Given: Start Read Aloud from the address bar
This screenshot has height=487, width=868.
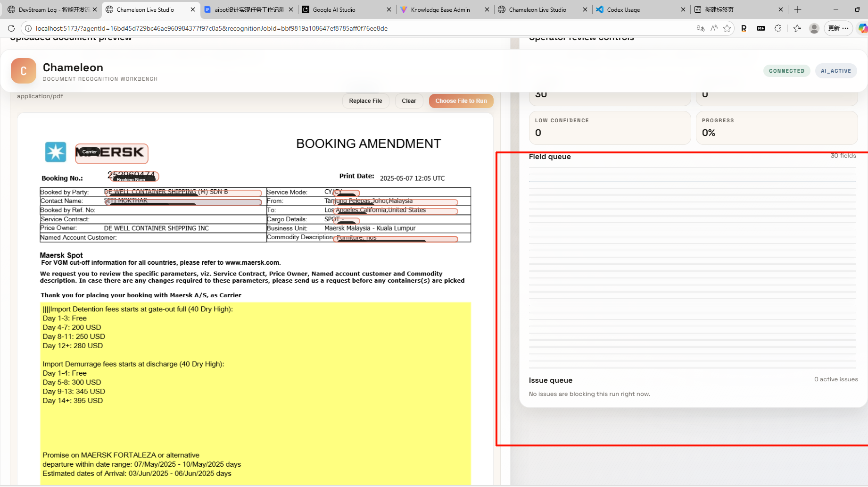Looking at the screenshot, I should (714, 28).
